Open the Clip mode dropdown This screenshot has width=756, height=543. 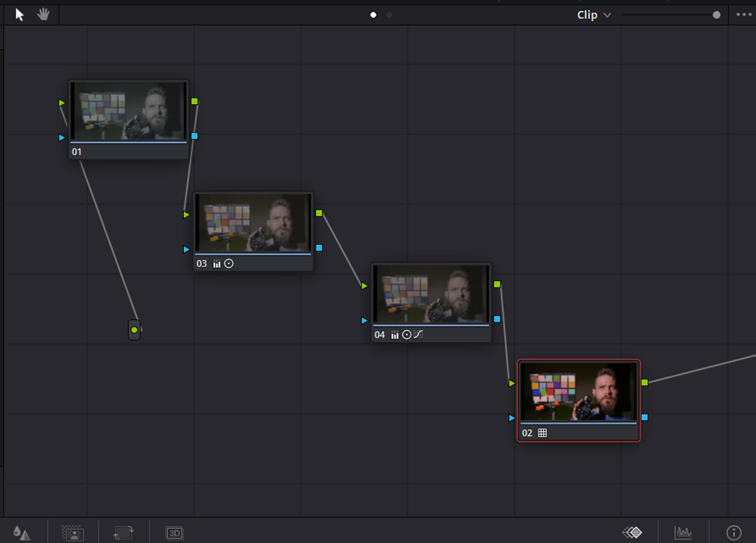(x=594, y=15)
